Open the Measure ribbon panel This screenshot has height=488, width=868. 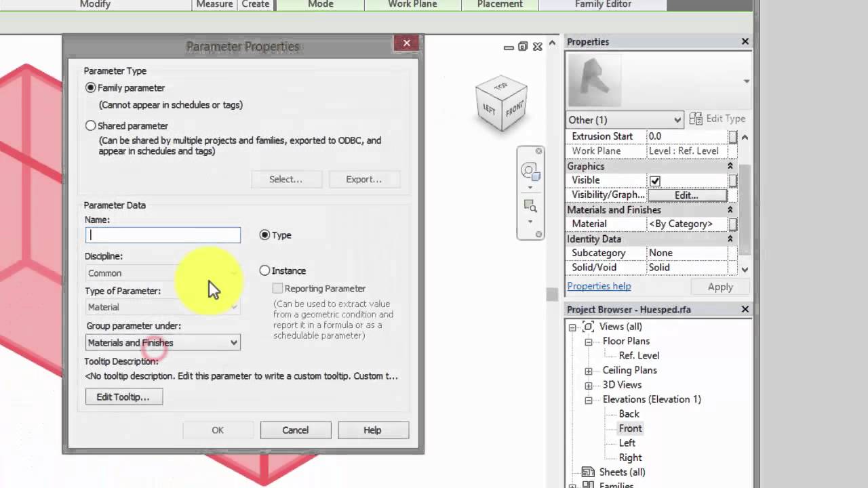[x=214, y=5]
